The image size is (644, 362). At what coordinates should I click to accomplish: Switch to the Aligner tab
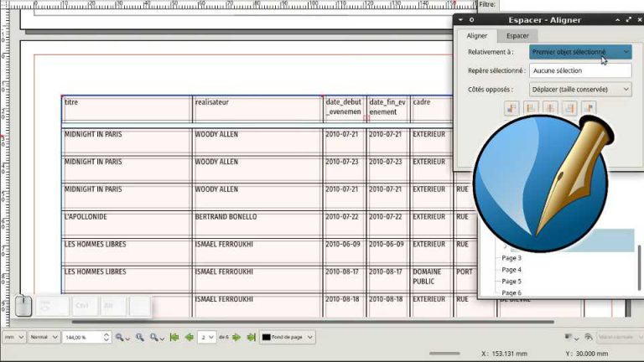pyautogui.click(x=477, y=36)
